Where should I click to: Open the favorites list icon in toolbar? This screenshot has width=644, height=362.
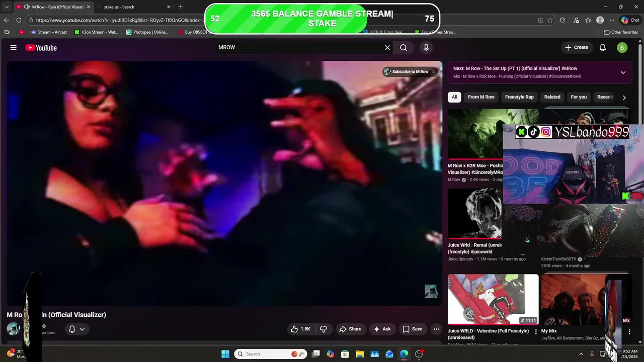pyautogui.click(x=588, y=20)
